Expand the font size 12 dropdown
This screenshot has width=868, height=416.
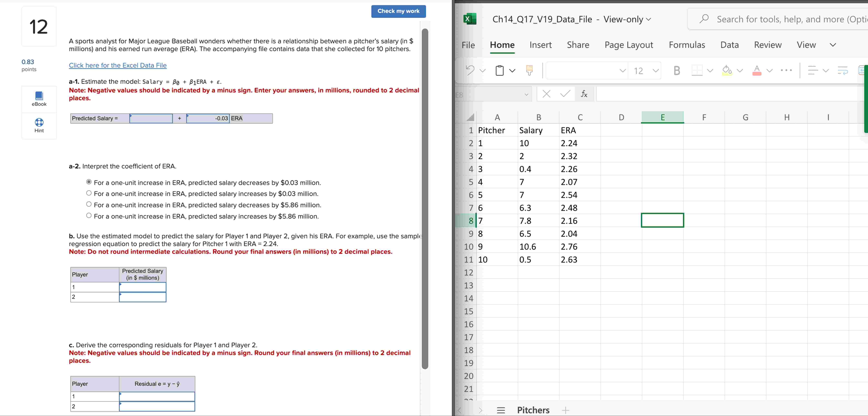[655, 71]
